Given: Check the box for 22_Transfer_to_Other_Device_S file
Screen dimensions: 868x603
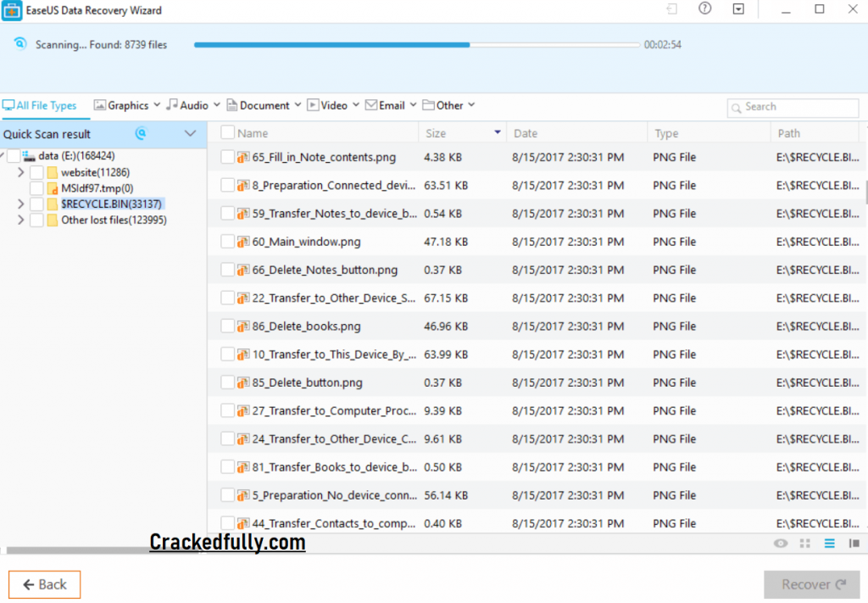Looking at the screenshot, I should pos(227,298).
